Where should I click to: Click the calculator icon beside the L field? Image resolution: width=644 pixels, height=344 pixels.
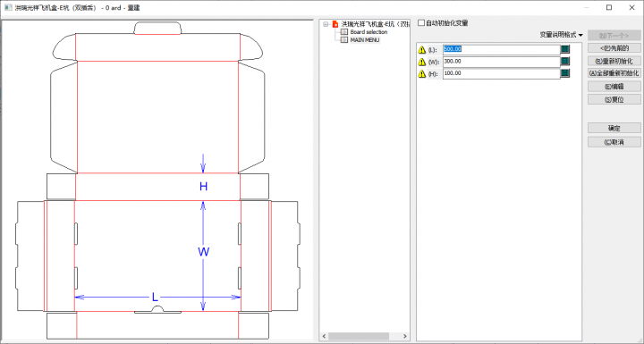tap(565, 49)
